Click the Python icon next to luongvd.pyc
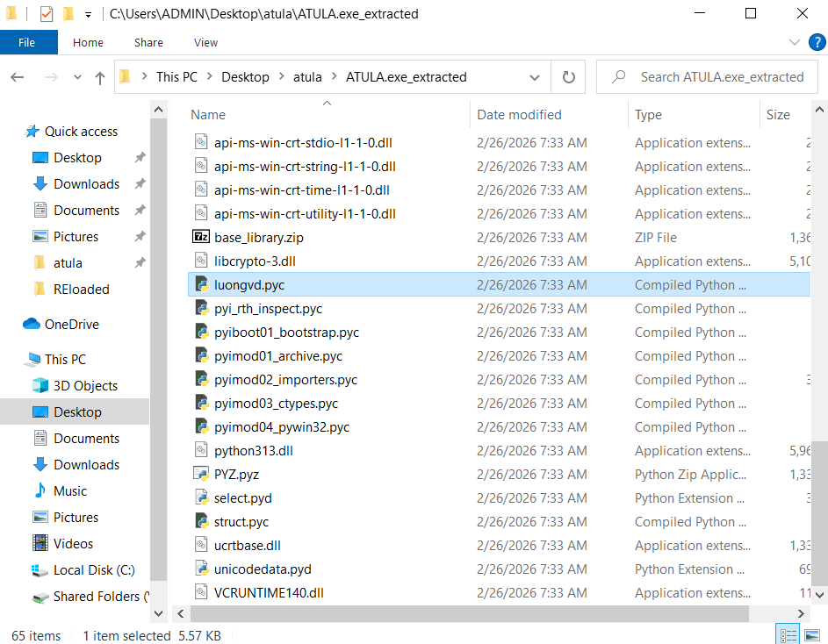The image size is (828, 644). (x=200, y=285)
